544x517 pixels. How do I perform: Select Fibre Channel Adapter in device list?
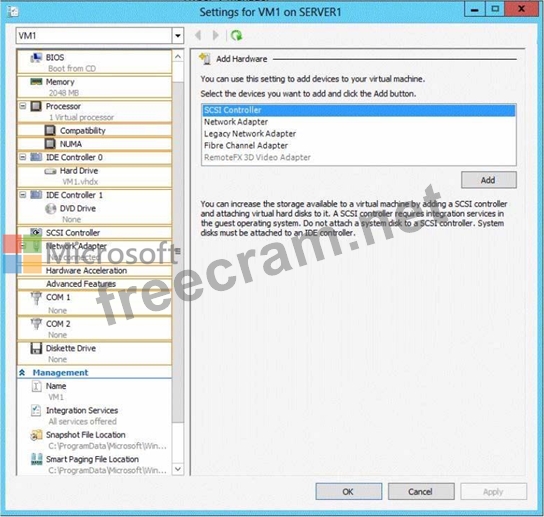(x=358, y=145)
